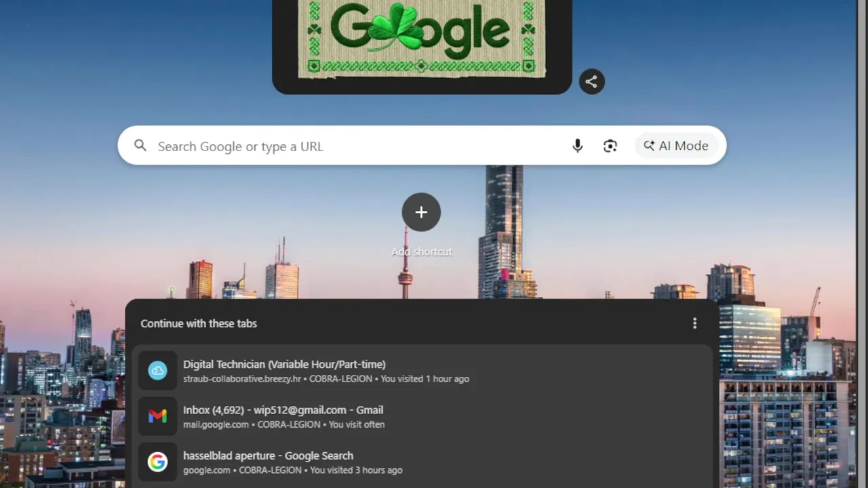Screen dimensions: 868x488
Task: Open hasselblad aperture Google Search tab
Action: click(422, 462)
